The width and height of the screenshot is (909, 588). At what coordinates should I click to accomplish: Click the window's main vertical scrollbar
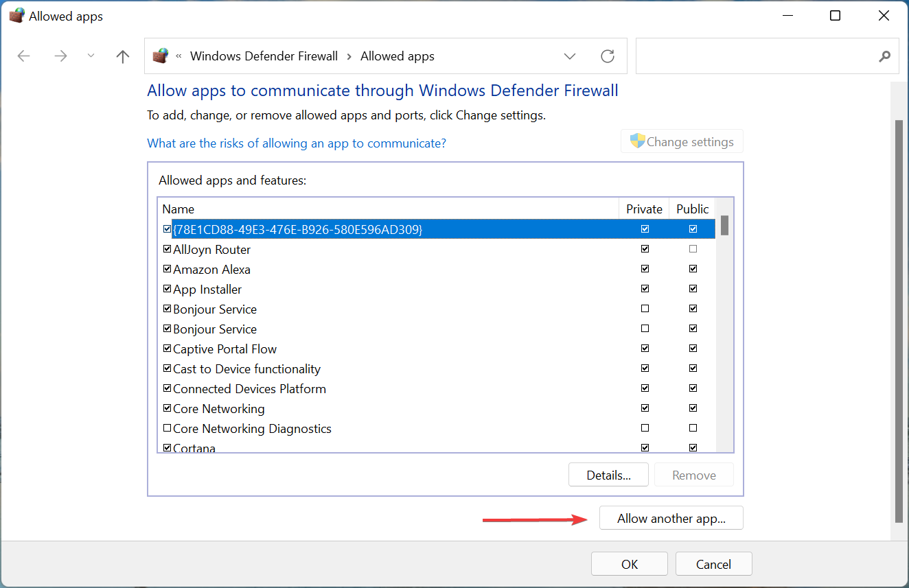(899, 321)
